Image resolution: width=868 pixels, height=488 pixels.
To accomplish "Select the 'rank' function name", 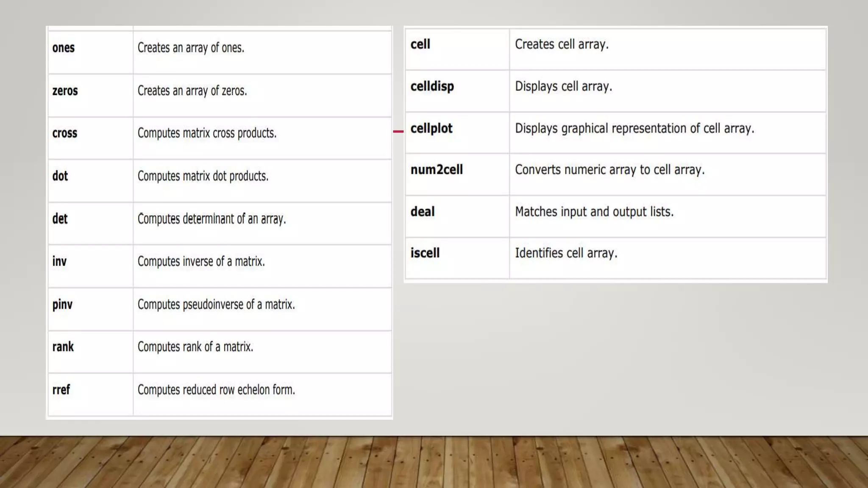I will pos(63,347).
